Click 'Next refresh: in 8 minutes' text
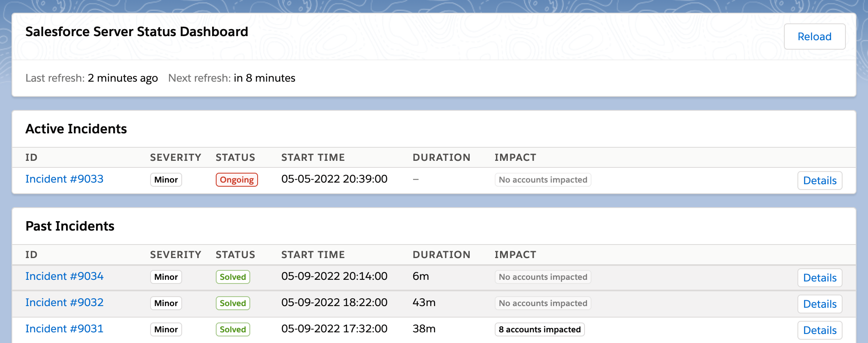This screenshot has height=343, width=868. 232,78
